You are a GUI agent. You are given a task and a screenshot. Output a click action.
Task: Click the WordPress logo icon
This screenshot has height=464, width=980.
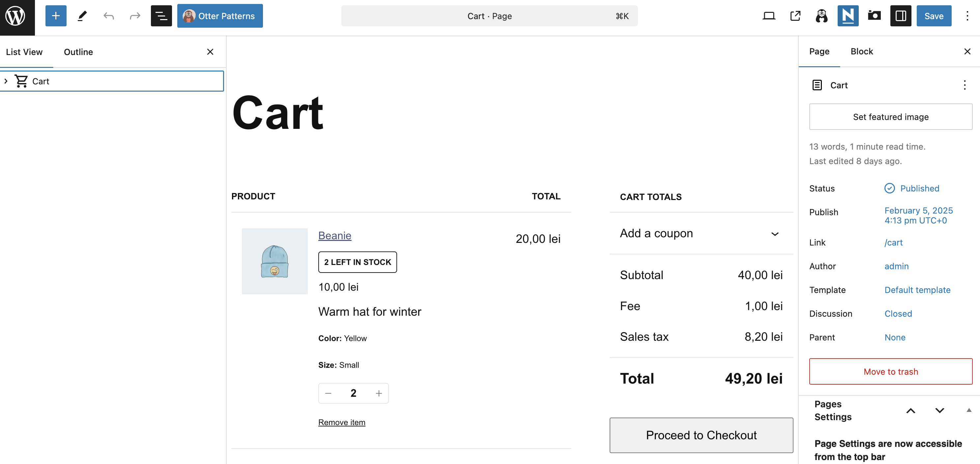click(15, 16)
